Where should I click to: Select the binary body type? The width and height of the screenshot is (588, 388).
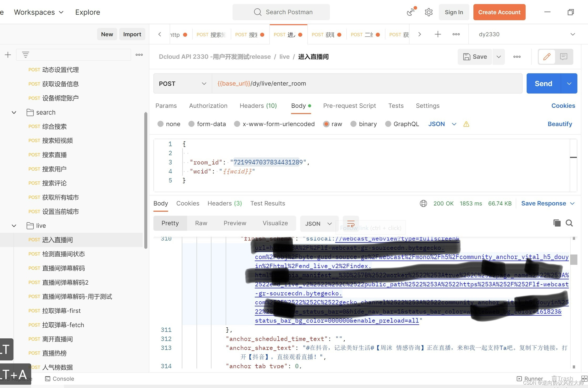[x=353, y=124]
